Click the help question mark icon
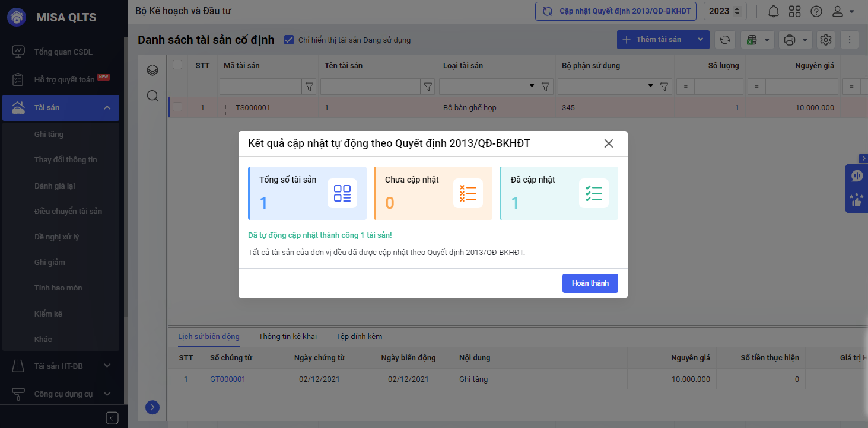 click(816, 11)
